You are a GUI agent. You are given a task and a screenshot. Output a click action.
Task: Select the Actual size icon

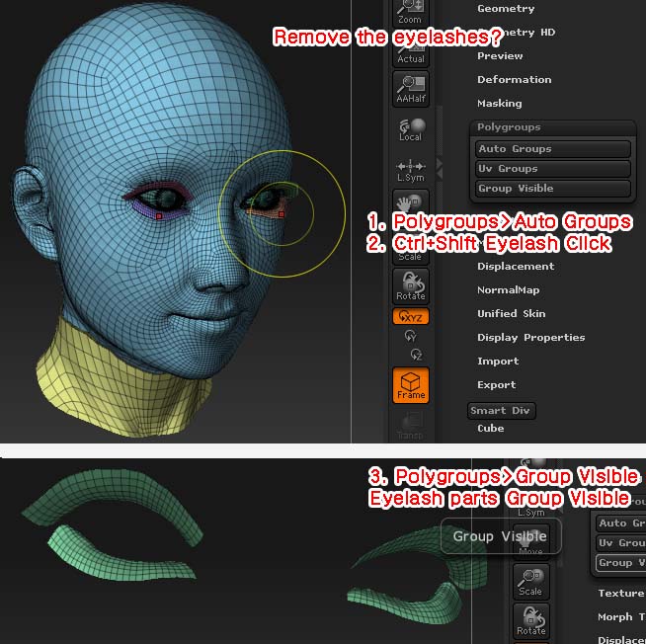[410, 53]
